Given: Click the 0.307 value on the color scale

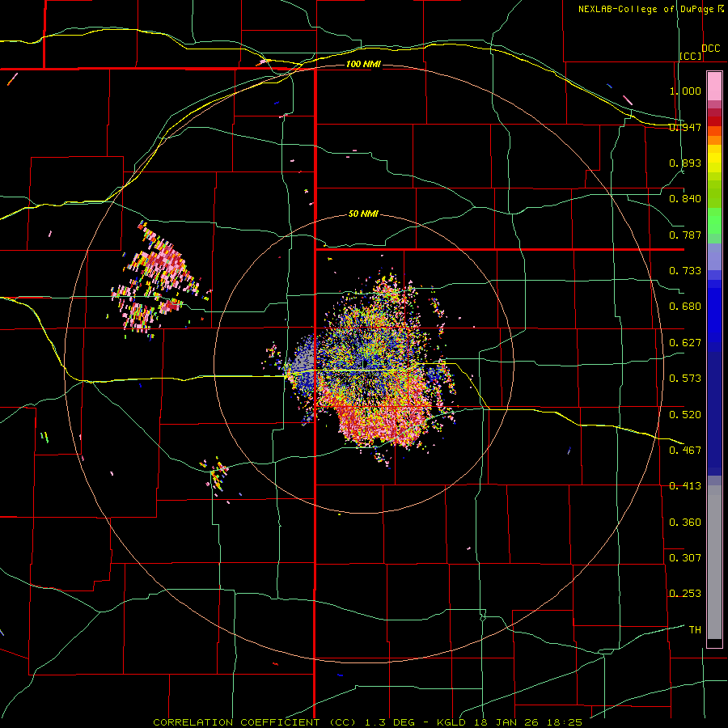Looking at the screenshot, I should click(x=685, y=558).
